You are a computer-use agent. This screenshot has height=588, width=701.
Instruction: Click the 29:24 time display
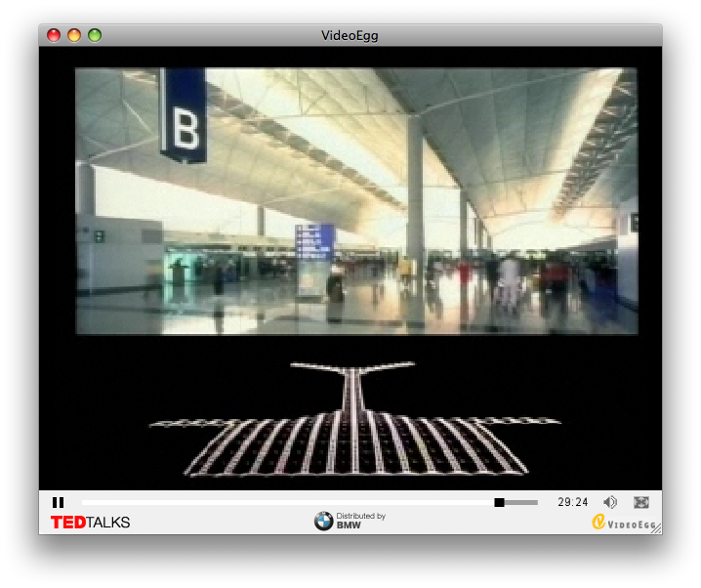[573, 502]
